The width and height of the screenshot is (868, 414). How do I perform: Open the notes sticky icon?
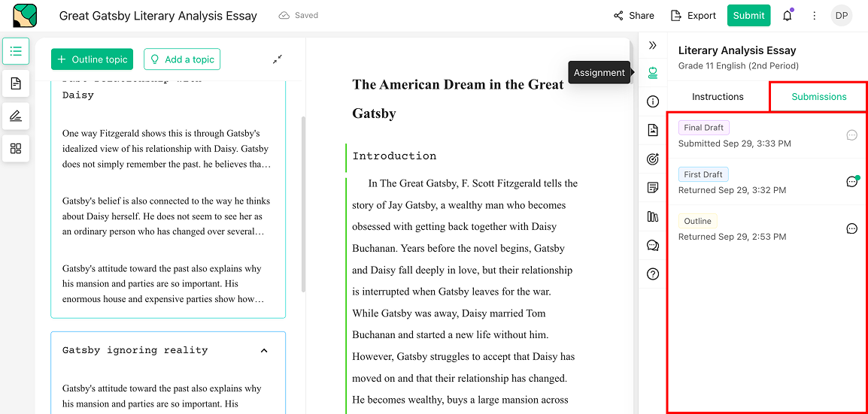(653, 187)
